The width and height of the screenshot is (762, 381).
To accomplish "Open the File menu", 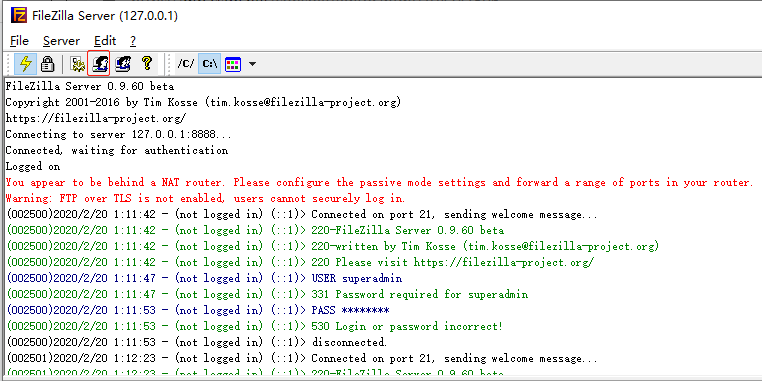I will point(19,41).
